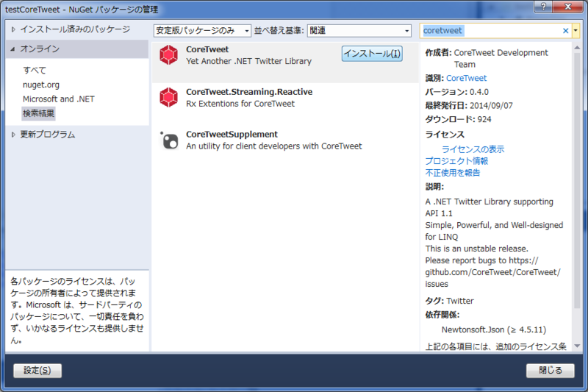Image resolution: width=588 pixels, height=392 pixels.
Task: Open the CoreTweet 識別 link
Action: click(466, 78)
